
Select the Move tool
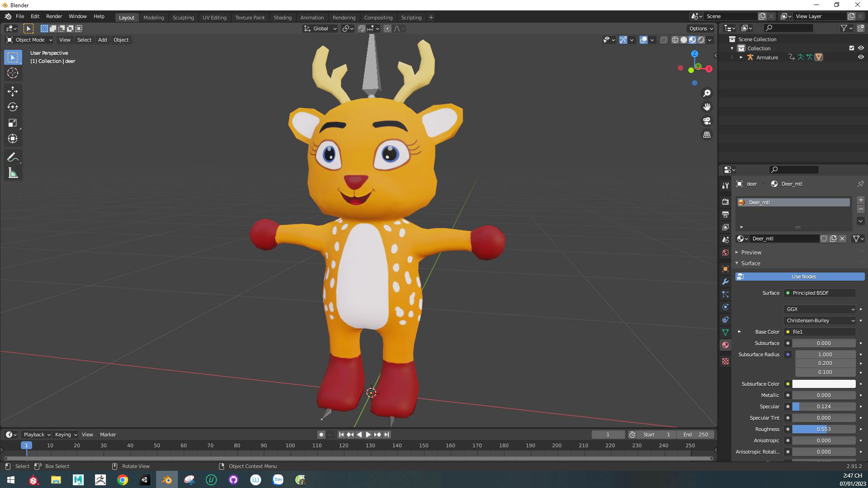tap(13, 91)
